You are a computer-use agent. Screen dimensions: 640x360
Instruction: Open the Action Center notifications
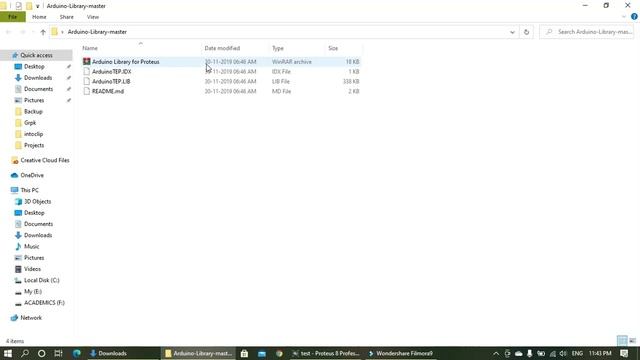pos(624,353)
